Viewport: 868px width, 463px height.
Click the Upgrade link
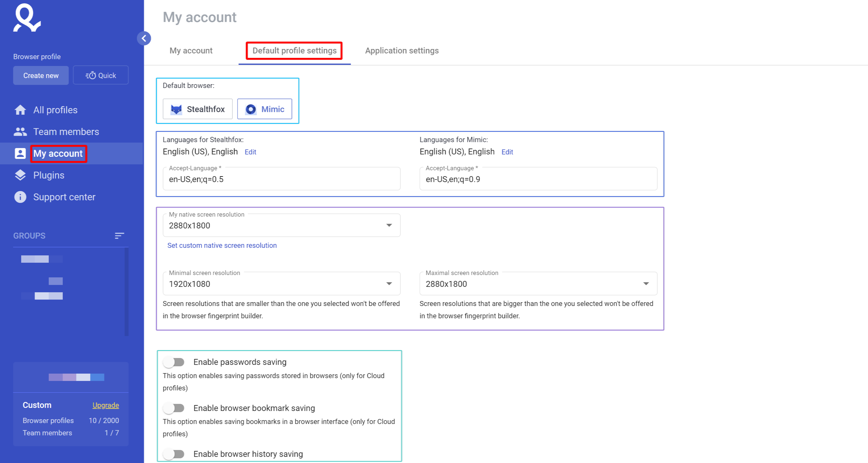coord(106,405)
